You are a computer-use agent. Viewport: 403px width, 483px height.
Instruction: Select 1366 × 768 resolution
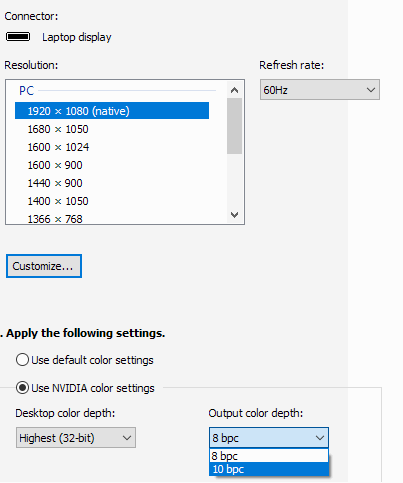coord(112,219)
